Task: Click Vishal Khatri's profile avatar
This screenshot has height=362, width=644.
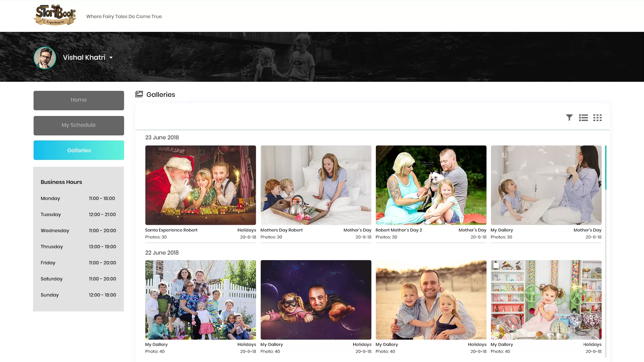Action: (x=45, y=58)
